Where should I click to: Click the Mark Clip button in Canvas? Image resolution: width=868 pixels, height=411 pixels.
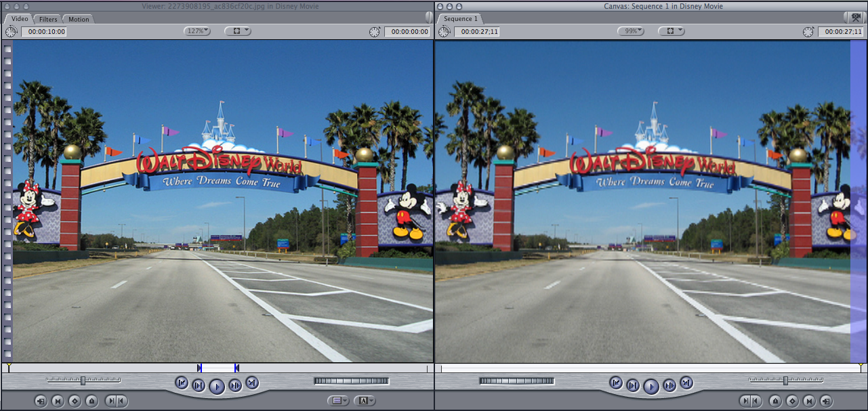(809, 401)
